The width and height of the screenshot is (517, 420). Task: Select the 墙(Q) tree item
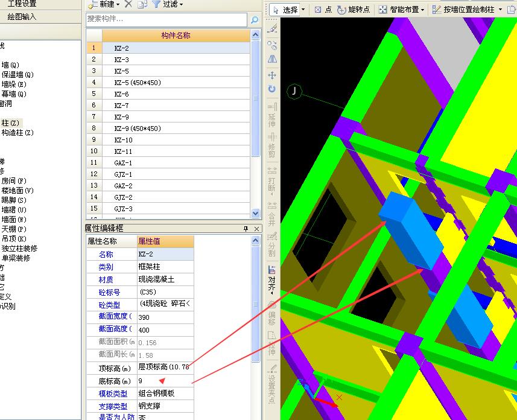pyautogui.click(x=10, y=65)
